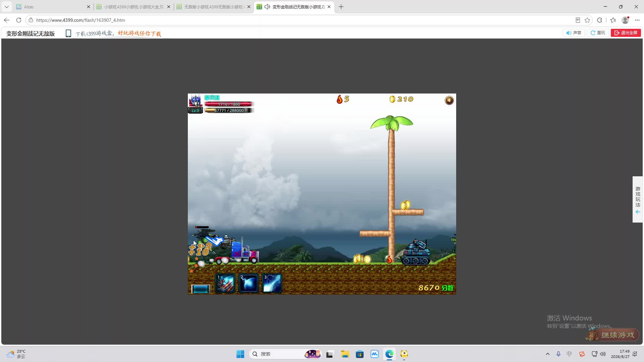Open browser extensions puzzle icon
Screen dimensions: 644x362
pyautogui.click(x=600, y=20)
